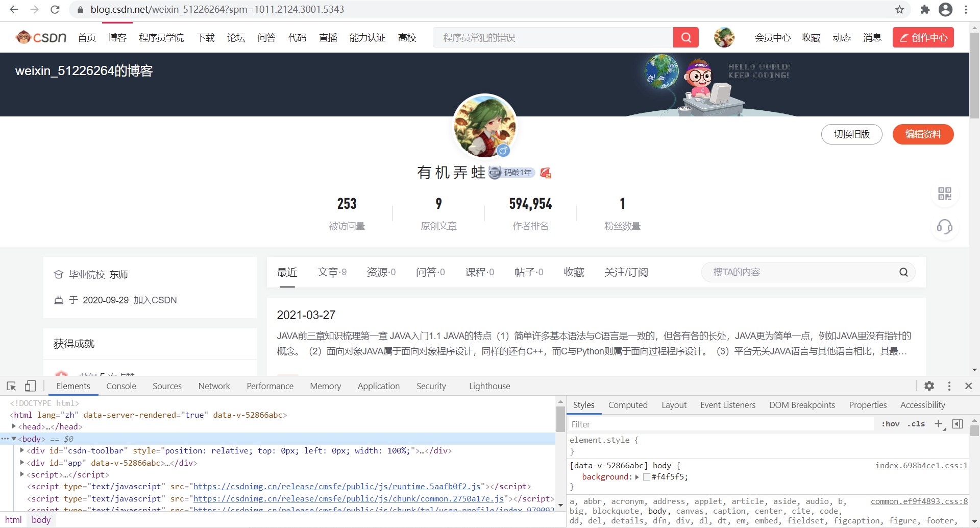The image size is (980, 528).
Task: Toggle the .cls element classes button
Action: (x=916, y=424)
